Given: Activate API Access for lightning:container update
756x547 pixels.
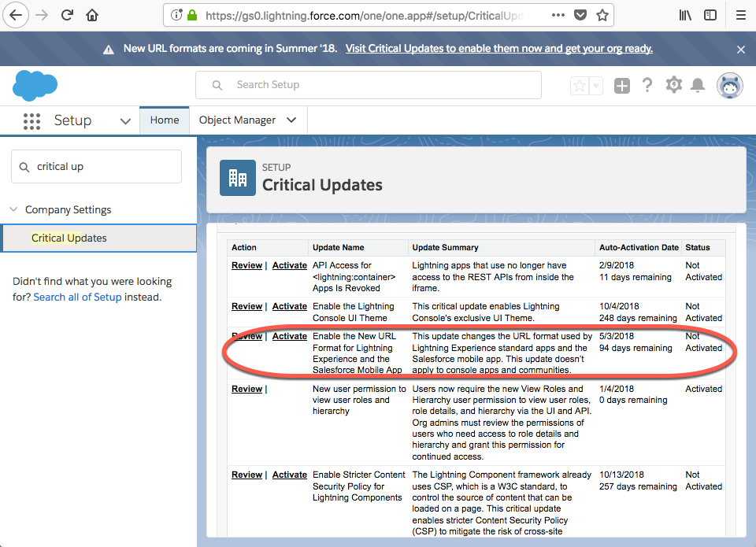Looking at the screenshot, I should click(289, 265).
